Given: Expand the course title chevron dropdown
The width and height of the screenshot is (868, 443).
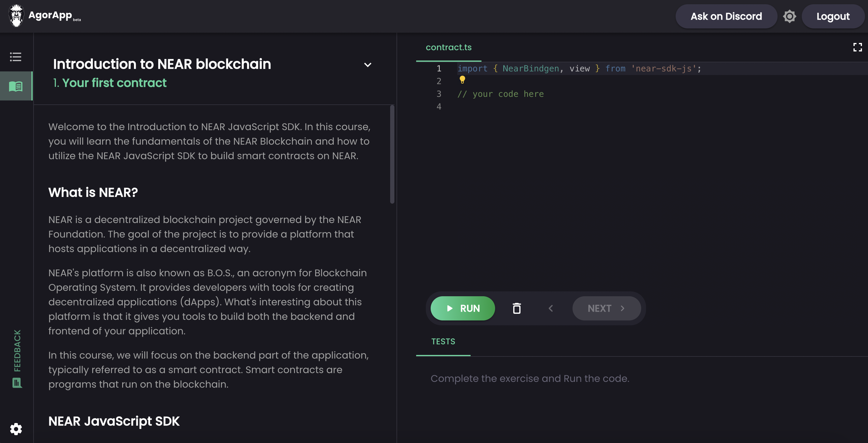Looking at the screenshot, I should coord(368,65).
